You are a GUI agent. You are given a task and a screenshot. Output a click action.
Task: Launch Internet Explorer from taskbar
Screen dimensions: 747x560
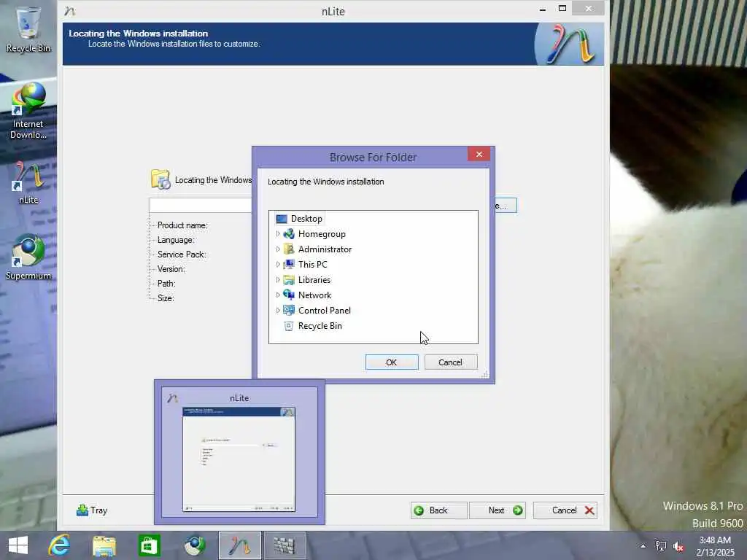(x=59, y=545)
